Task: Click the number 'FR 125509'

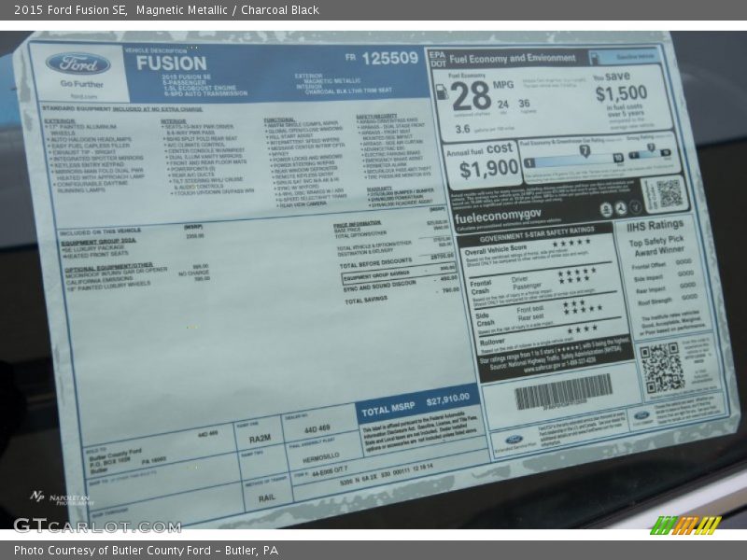Action: point(382,58)
